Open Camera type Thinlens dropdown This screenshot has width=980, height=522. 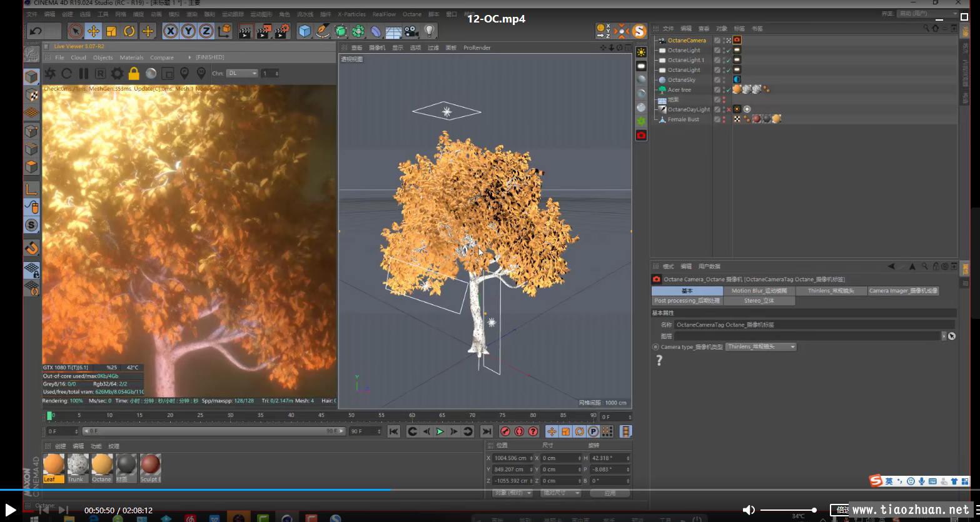pos(761,346)
